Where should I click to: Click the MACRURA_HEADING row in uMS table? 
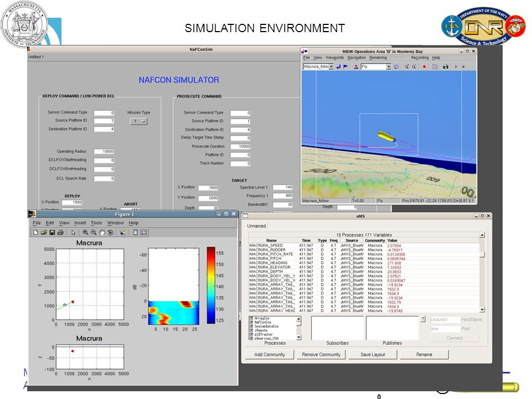[x=364, y=263]
